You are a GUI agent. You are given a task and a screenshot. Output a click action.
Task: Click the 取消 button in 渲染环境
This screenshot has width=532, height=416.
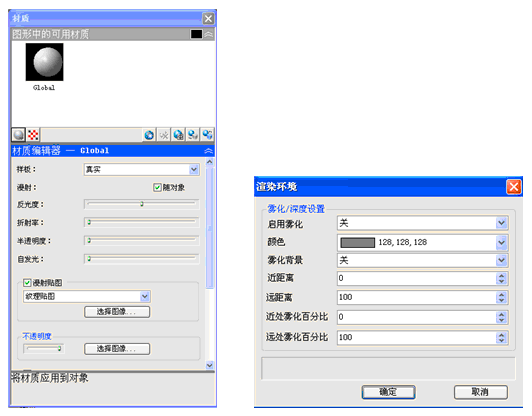coord(481,392)
